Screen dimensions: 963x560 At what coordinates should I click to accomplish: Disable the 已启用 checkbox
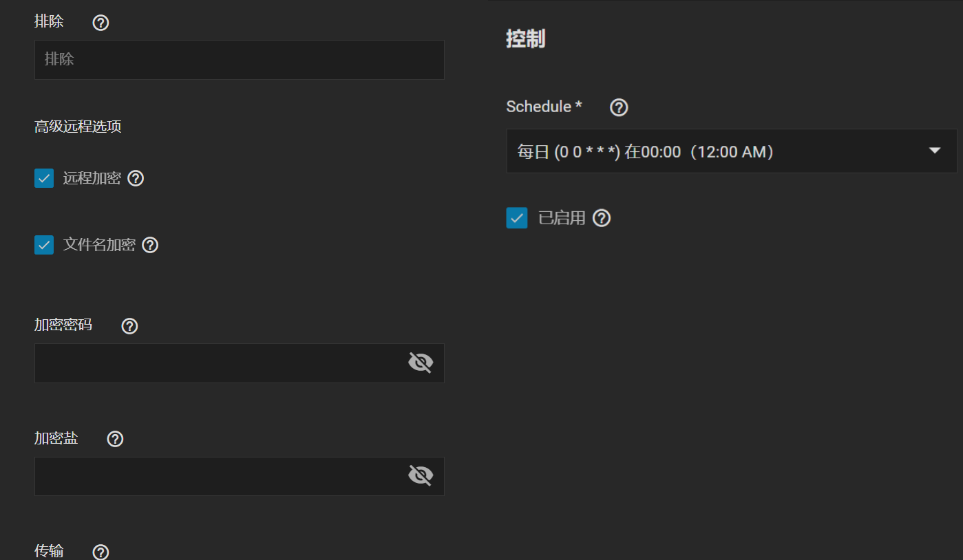tap(517, 218)
